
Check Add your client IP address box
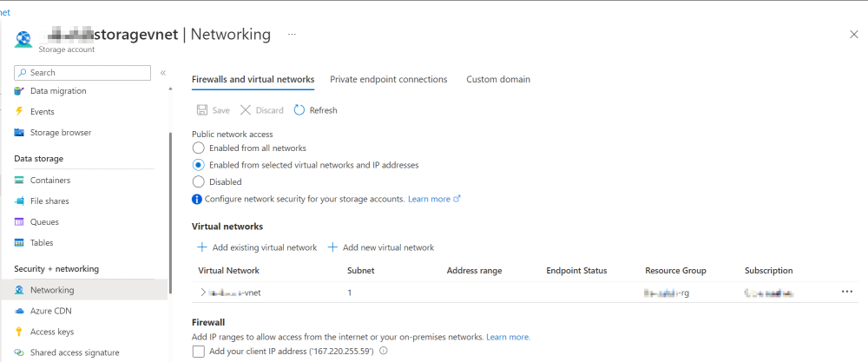(199, 352)
